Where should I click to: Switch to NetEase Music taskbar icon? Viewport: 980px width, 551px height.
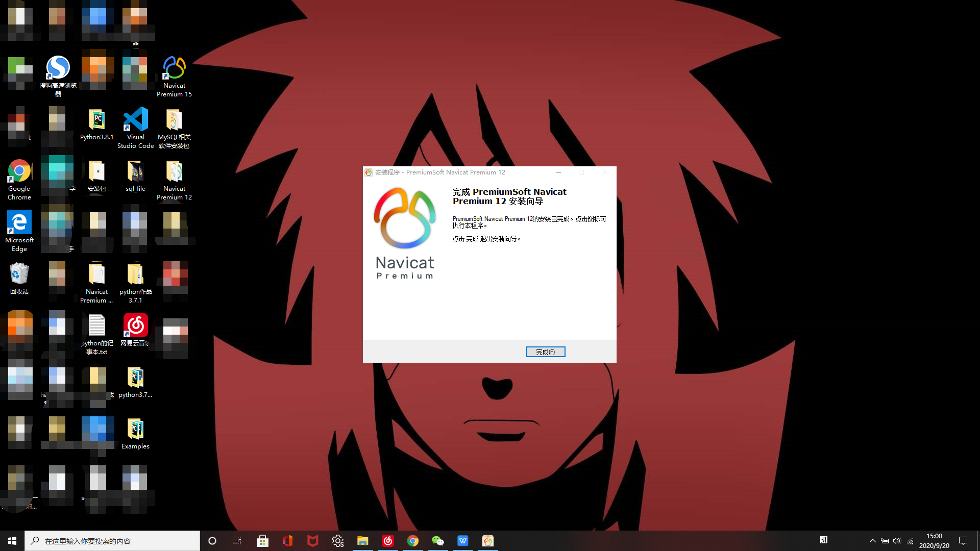click(x=388, y=541)
